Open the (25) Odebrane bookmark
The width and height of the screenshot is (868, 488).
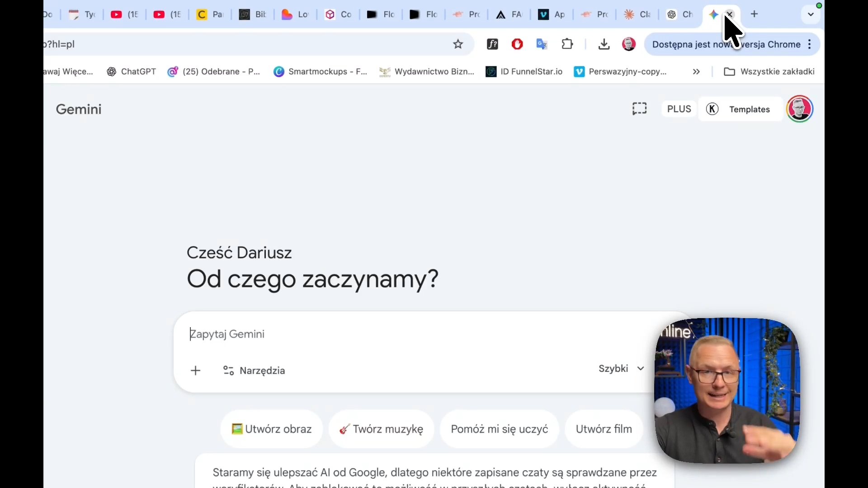(x=214, y=71)
